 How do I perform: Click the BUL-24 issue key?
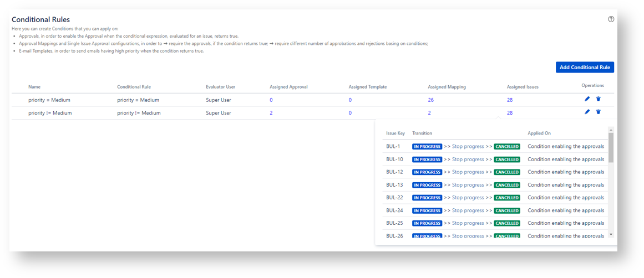click(394, 210)
